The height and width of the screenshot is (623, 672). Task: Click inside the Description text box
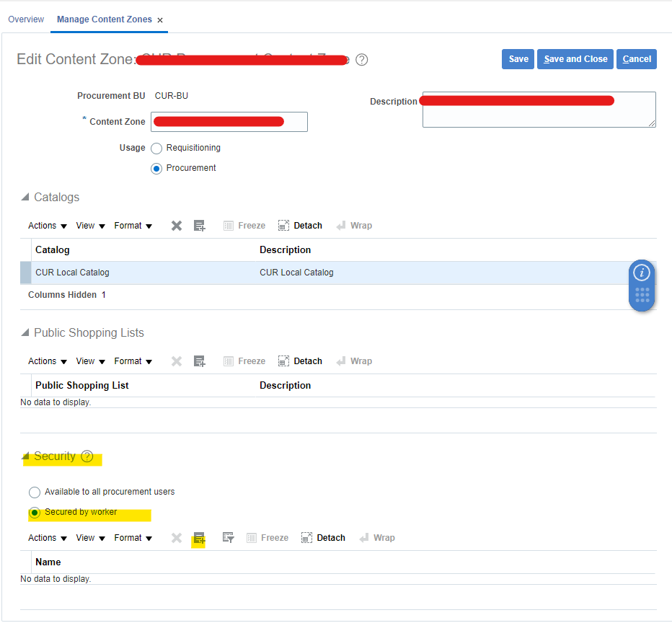539,108
